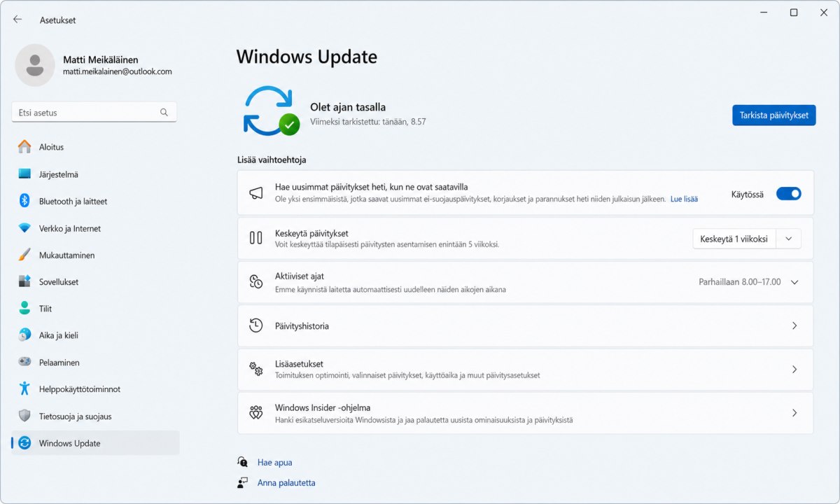
Task: Maximize the Asetukset window
Action: pos(794,13)
